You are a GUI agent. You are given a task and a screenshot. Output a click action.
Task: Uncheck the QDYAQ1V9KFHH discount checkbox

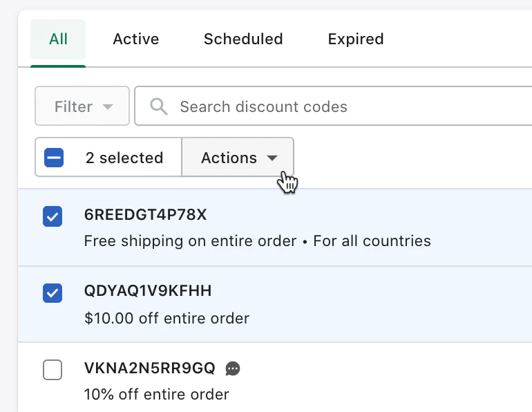click(x=53, y=292)
